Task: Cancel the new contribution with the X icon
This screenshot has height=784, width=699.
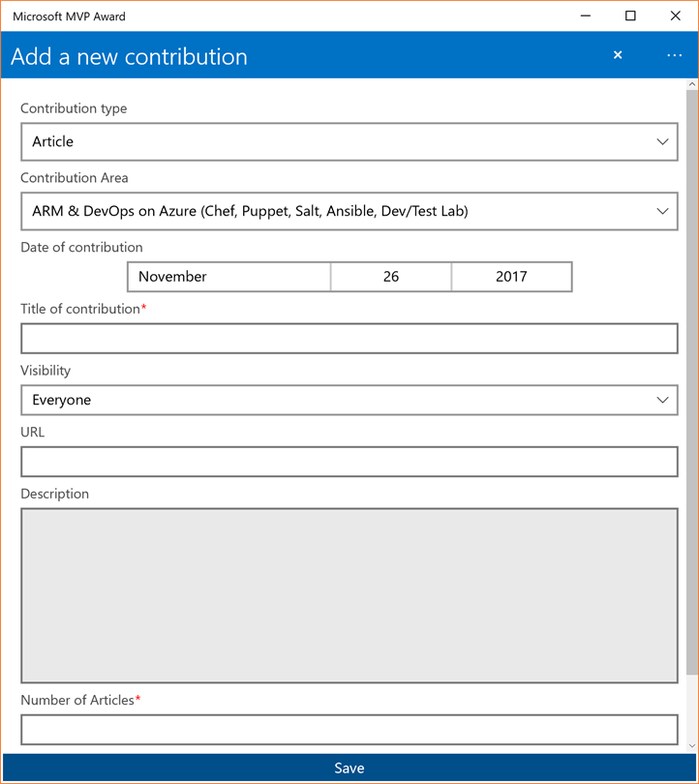Action: 618,55
